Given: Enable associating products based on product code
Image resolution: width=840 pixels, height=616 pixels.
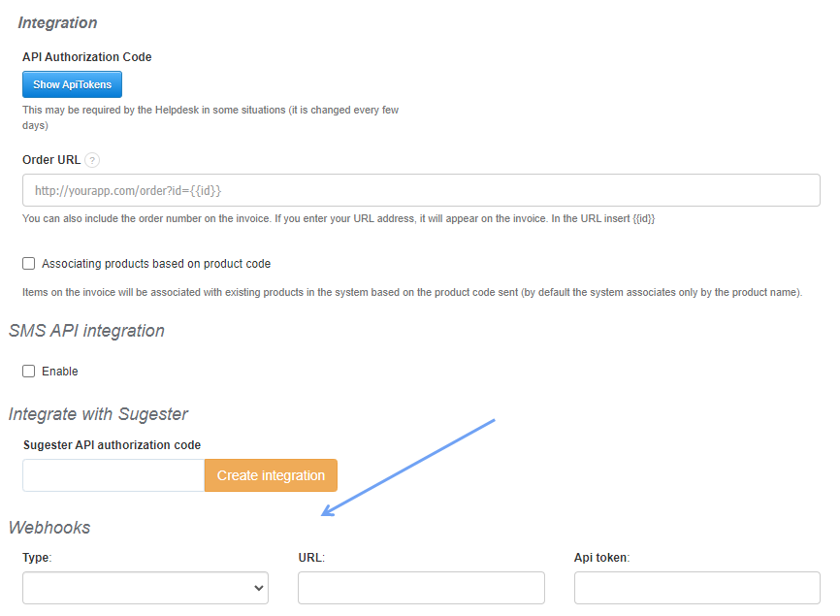Looking at the screenshot, I should click(x=28, y=263).
